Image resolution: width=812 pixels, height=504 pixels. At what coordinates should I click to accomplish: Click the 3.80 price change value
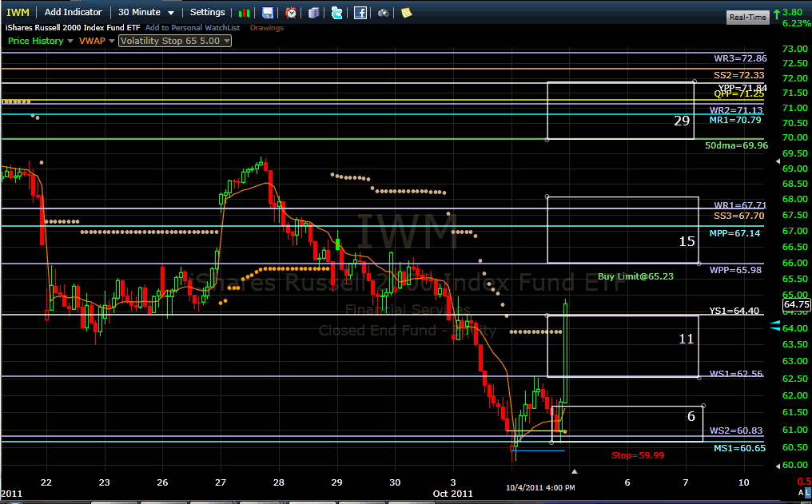tap(793, 12)
